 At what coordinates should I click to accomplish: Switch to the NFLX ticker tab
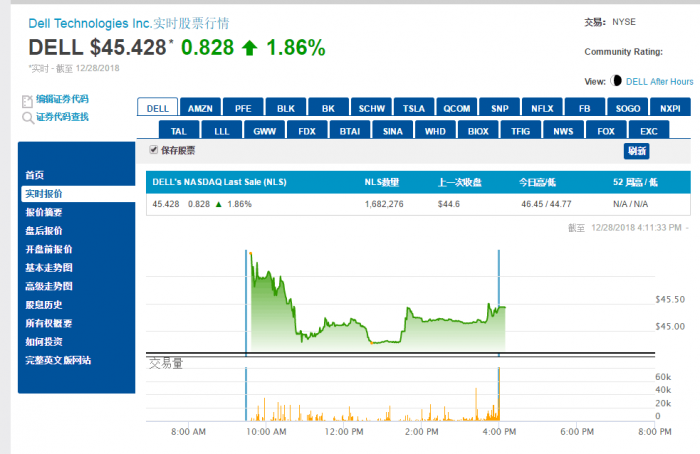pos(542,108)
